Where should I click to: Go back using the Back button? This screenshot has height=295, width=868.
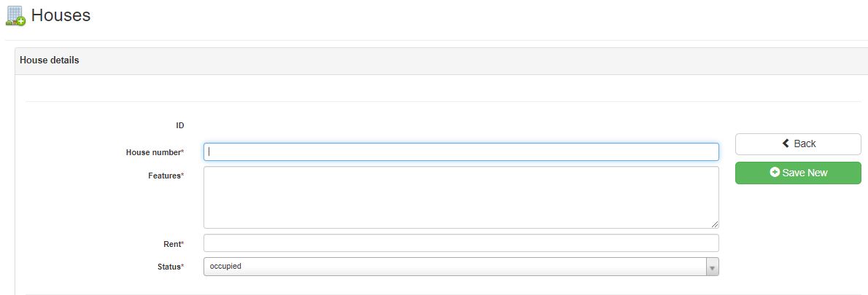798,144
